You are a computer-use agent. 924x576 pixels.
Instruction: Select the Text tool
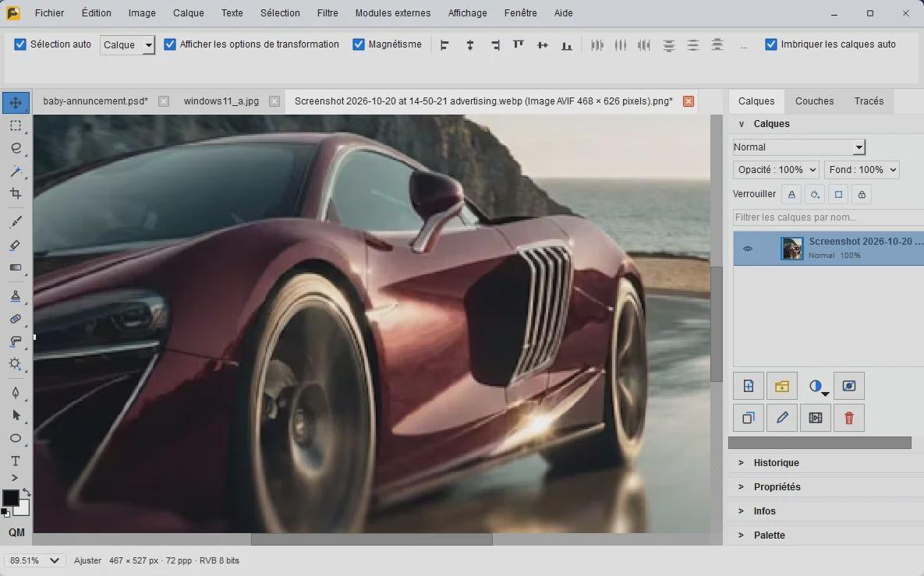pos(16,461)
